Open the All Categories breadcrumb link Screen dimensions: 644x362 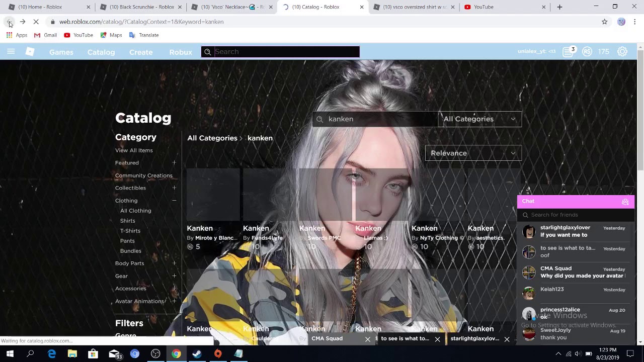(x=212, y=138)
